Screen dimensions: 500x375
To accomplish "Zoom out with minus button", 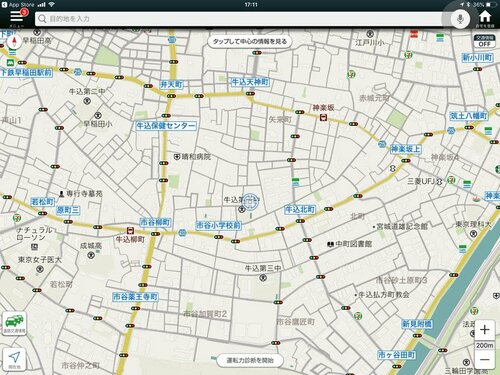I will click(x=484, y=359).
